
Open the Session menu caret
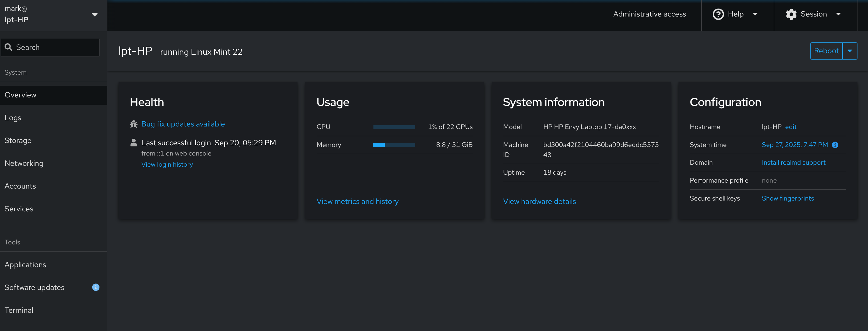(838, 14)
